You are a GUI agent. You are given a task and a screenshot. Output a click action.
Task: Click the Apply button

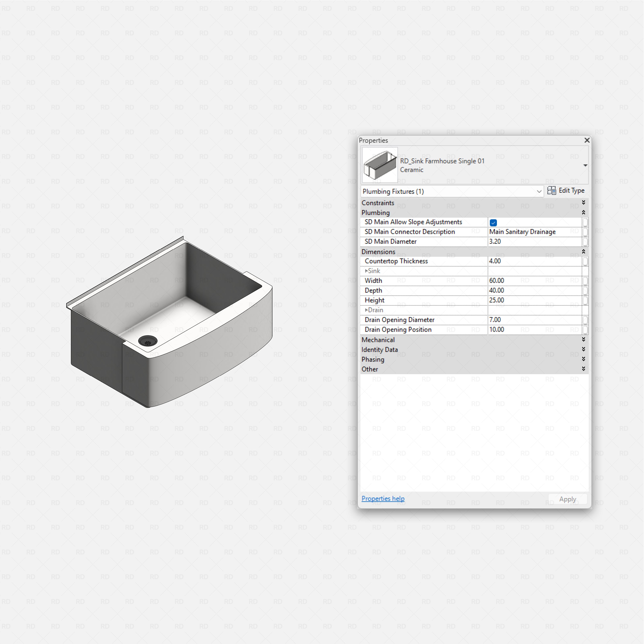click(x=568, y=499)
